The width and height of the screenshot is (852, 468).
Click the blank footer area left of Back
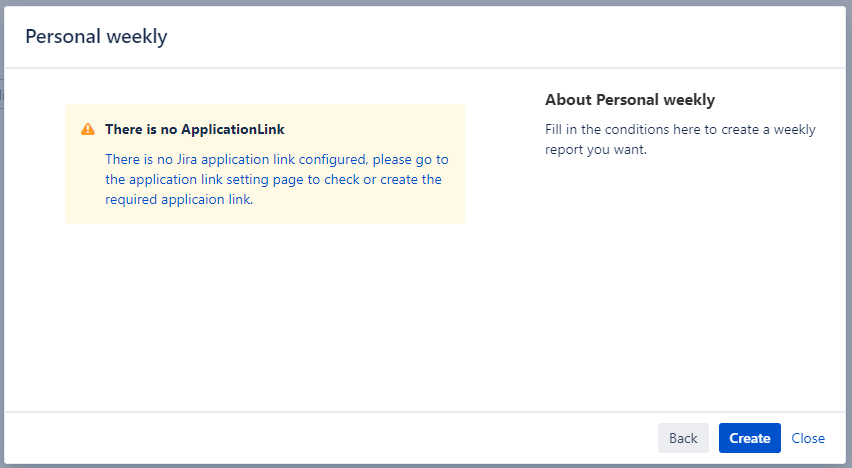tap(330, 438)
